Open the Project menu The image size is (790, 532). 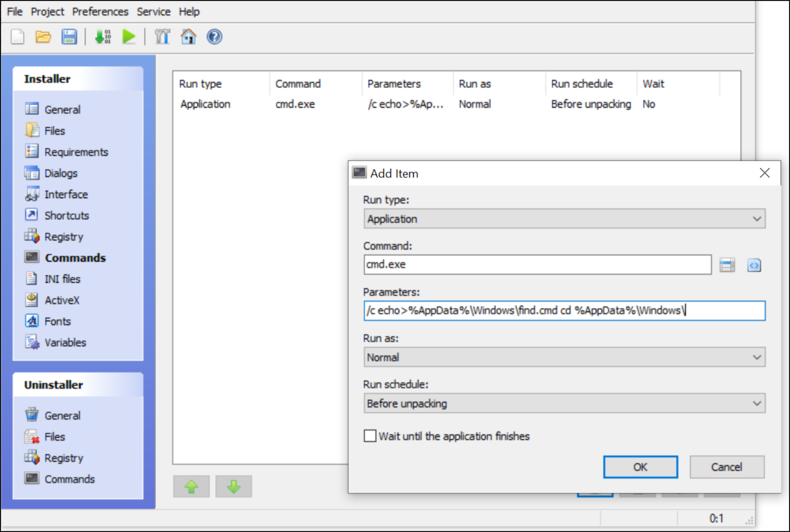(47, 11)
